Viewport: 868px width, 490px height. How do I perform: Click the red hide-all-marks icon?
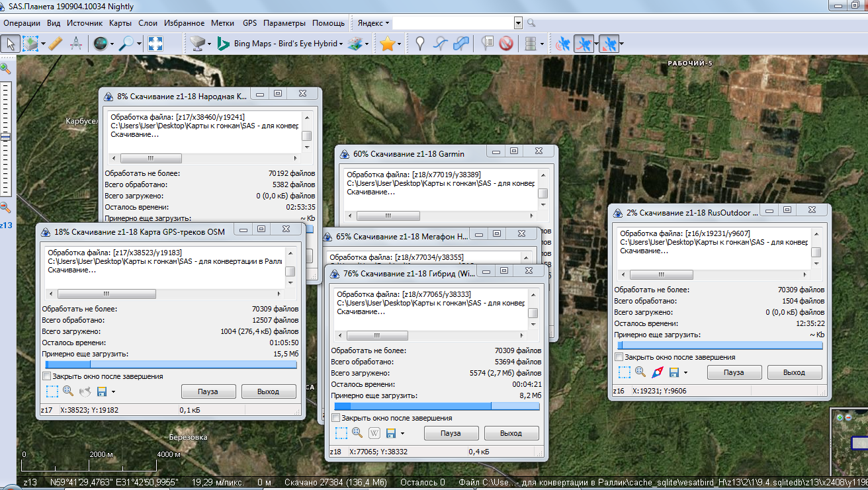point(506,44)
